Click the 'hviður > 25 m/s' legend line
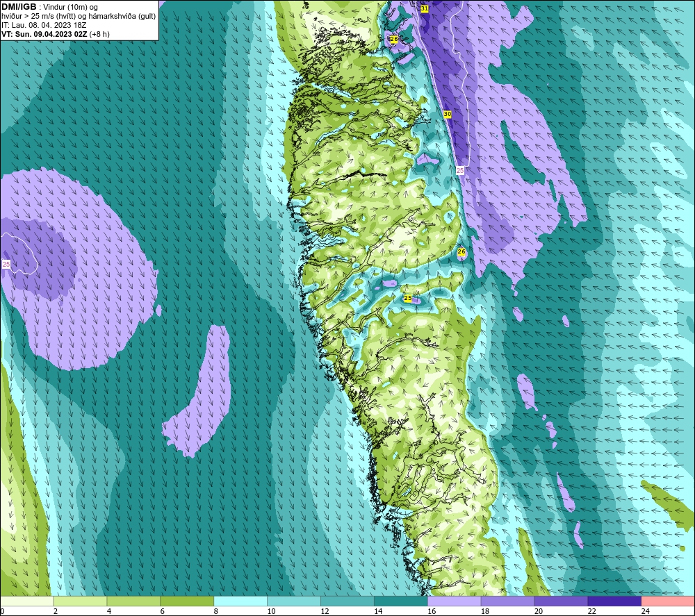695x616 pixels. click(79, 17)
